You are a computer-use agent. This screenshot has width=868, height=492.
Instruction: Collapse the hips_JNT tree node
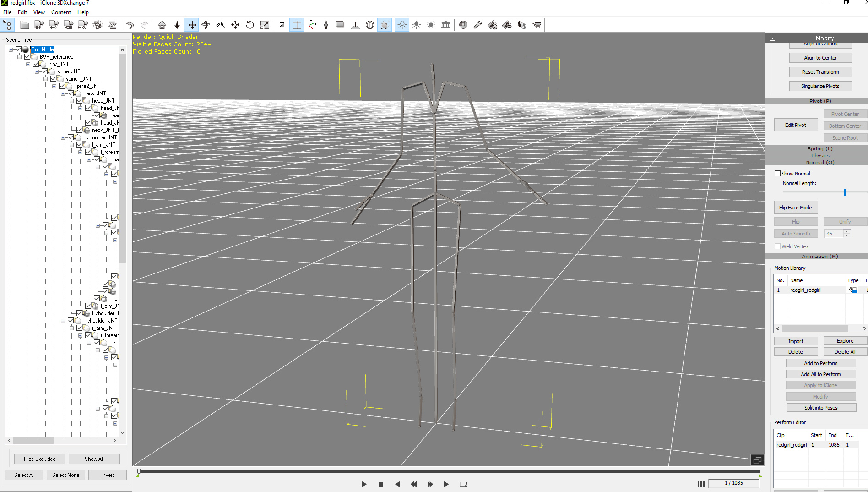click(x=28, y=64)
